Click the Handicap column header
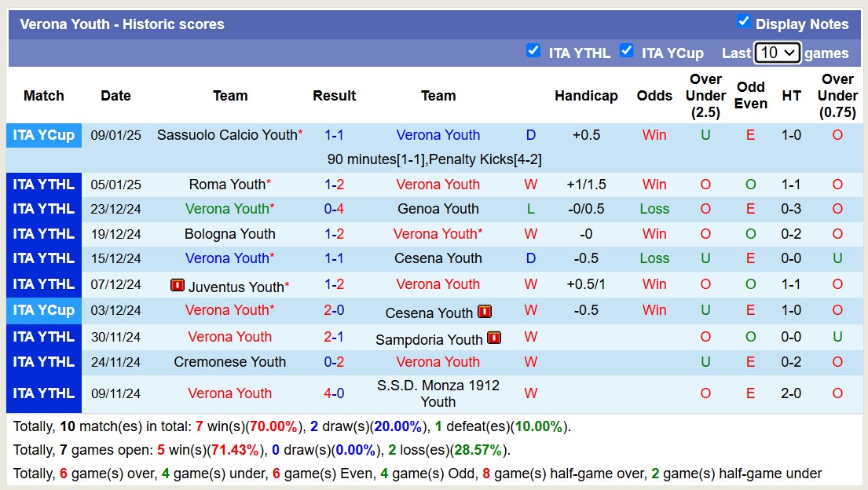Viewport: 868px width, 490px height. tap(586, 96)
